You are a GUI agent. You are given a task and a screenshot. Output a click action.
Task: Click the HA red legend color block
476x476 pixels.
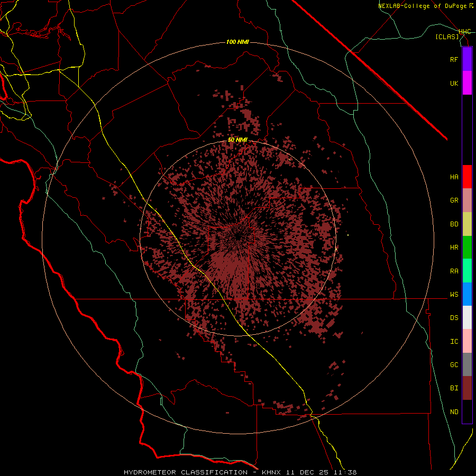[x=467, y=177]
